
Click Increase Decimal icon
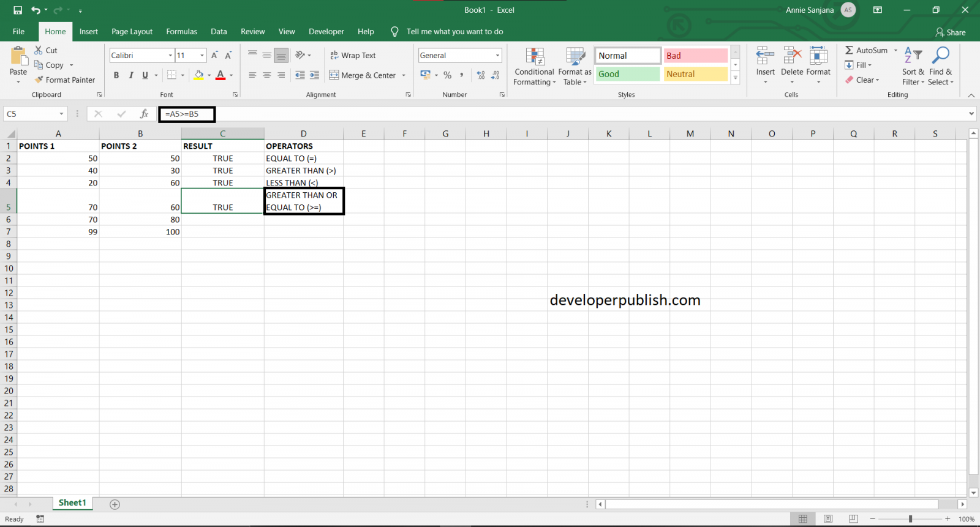point(481,75)
